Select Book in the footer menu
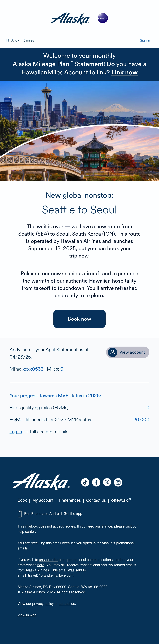 (x=22, y=500)
